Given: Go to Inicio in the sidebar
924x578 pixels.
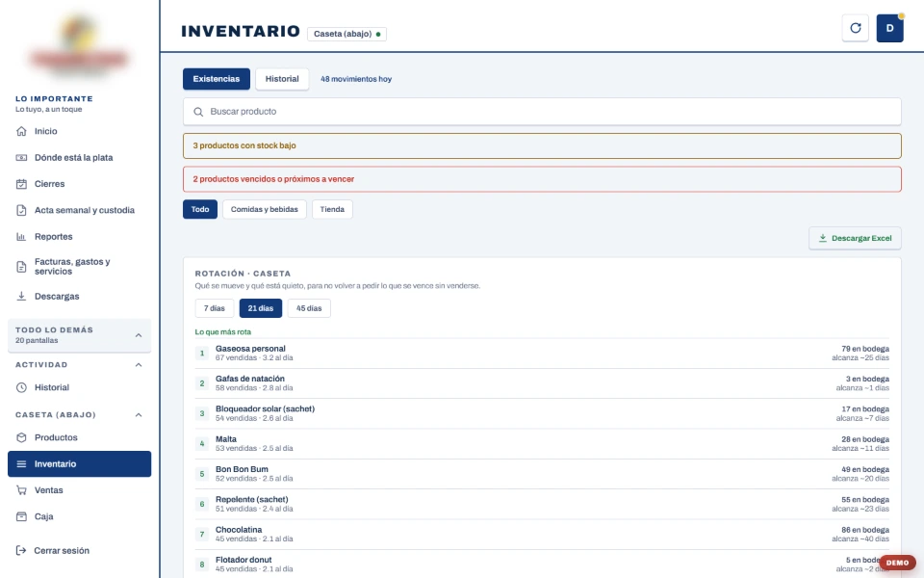Looking at the screenshot, I should click(79, 132).
